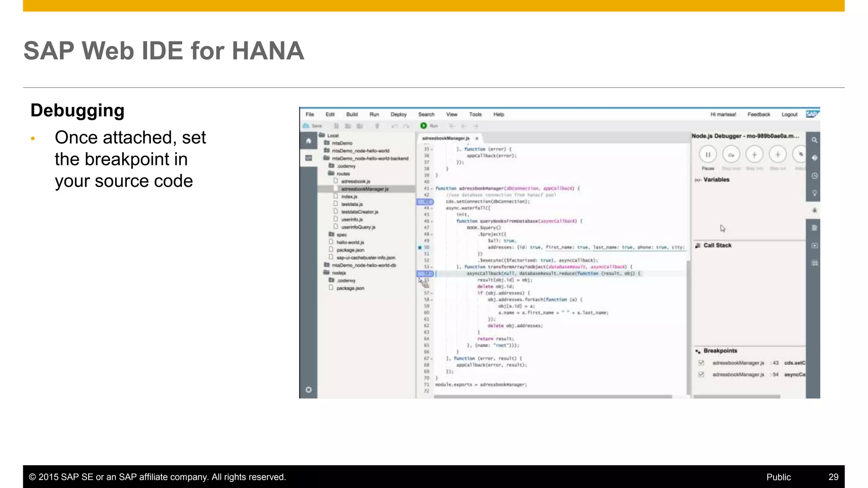This screenshot has width=868, height=488.
Task: Expand the mtaDemo folder
Action: tap(327, 143)
